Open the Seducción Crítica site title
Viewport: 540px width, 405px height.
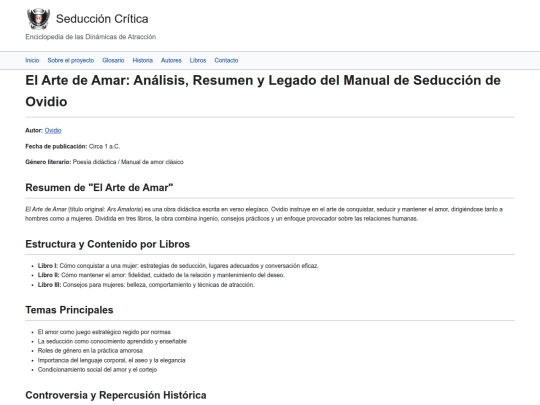(x=102, y=19)
